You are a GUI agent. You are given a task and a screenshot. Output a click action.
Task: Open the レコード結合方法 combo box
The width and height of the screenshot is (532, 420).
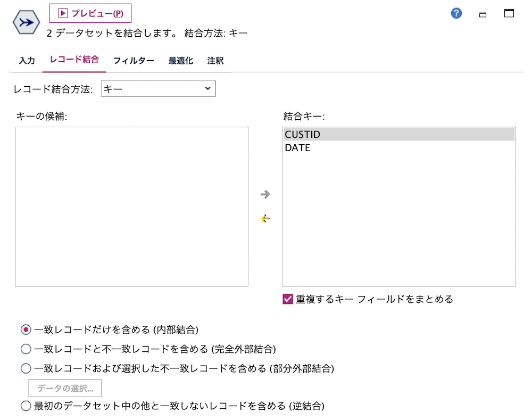pyautogui.click(x=158, y=88)
